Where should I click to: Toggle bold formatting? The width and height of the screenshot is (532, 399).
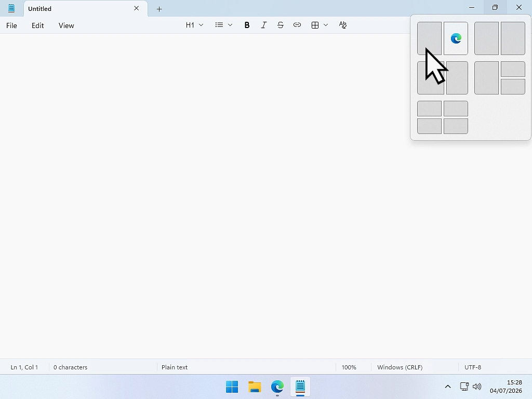tap(247, 25)
